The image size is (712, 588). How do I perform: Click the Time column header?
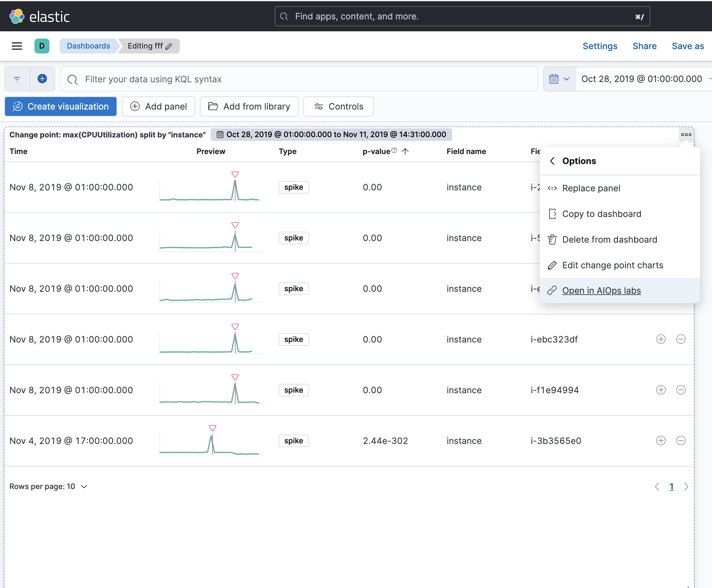click(x=18, y=152)
